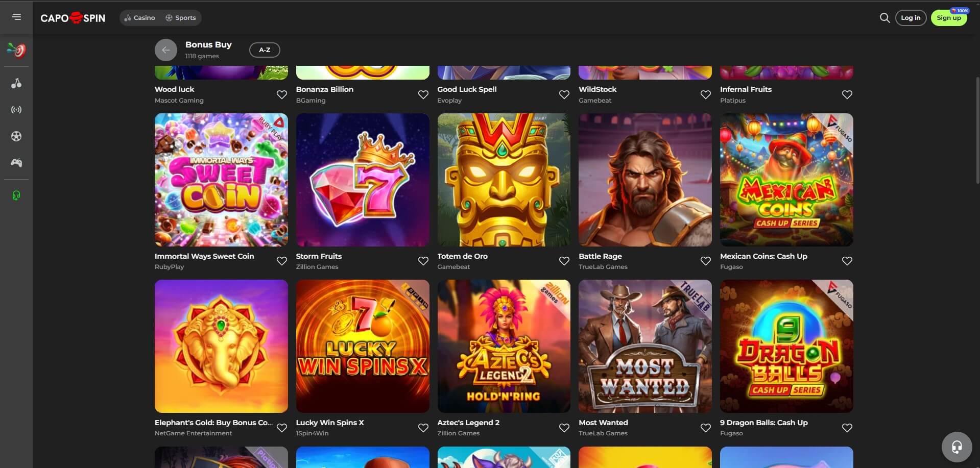Add Aztec's Legend 2 to favorites
Viewport: 980px width, 468px height.
(x=564, y=428)
